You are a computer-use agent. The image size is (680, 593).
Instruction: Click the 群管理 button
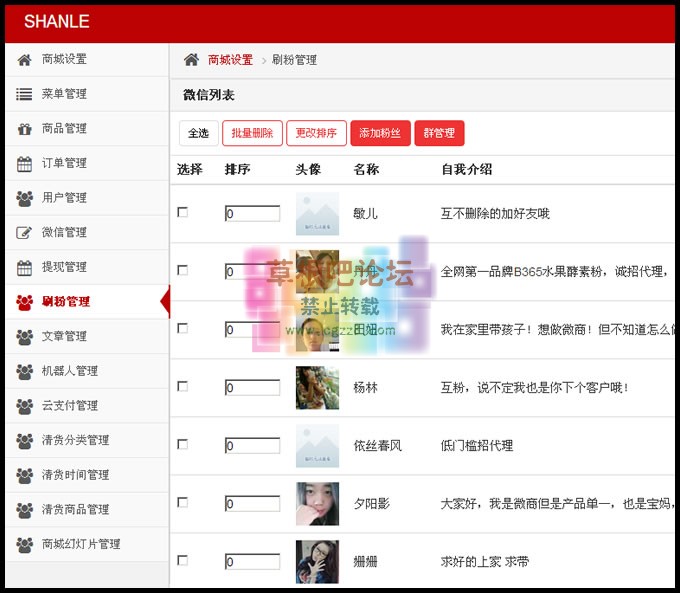pos(439,133)
